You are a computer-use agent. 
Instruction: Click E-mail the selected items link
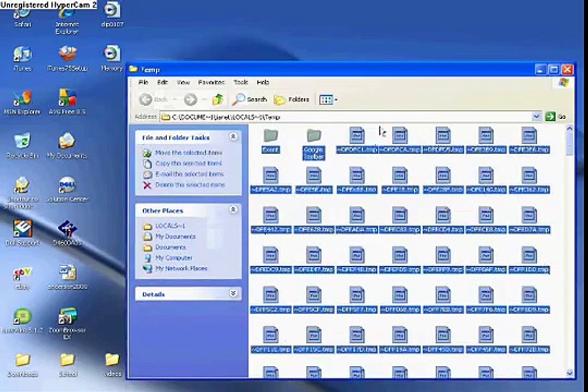(x=189, y=174)
